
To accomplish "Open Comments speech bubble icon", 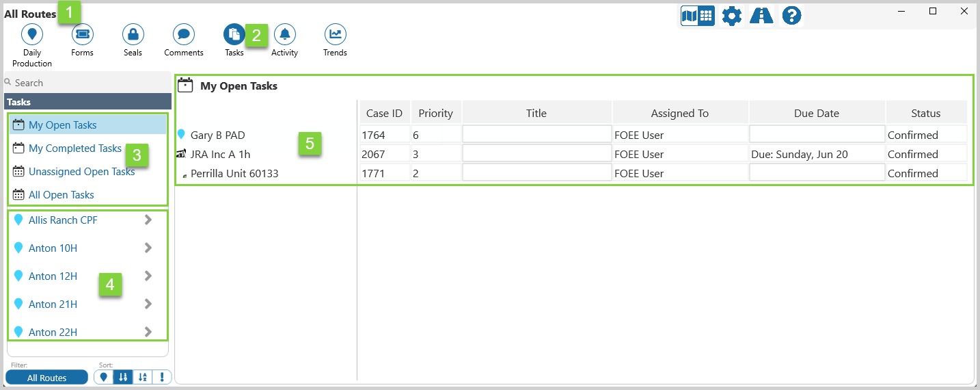I will [183, 34].
